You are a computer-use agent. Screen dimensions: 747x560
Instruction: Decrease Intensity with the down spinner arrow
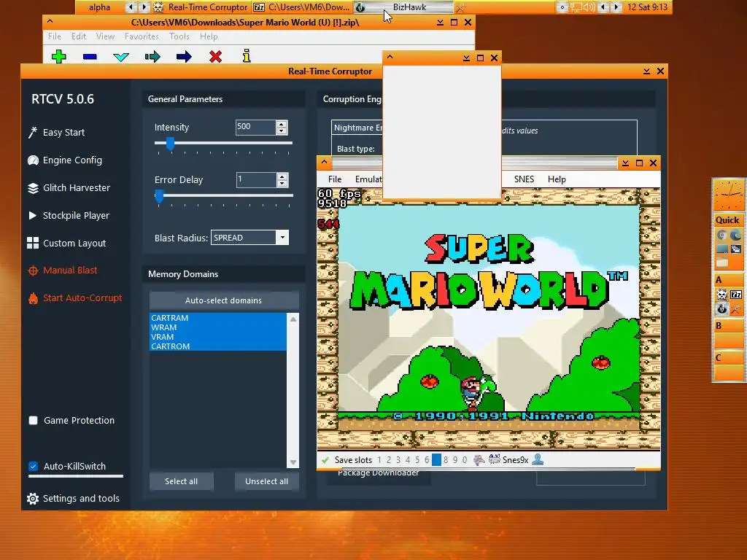[282, 131]
